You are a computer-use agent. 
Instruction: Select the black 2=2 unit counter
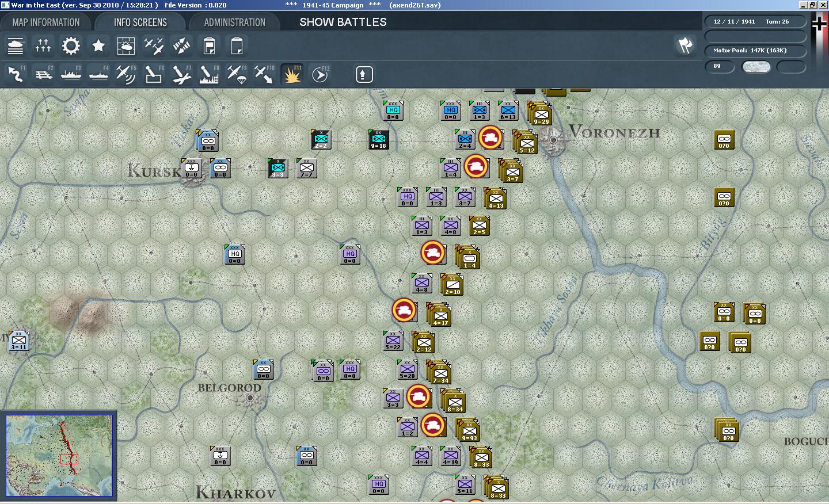pyautogui.click(x=321, y=140)
